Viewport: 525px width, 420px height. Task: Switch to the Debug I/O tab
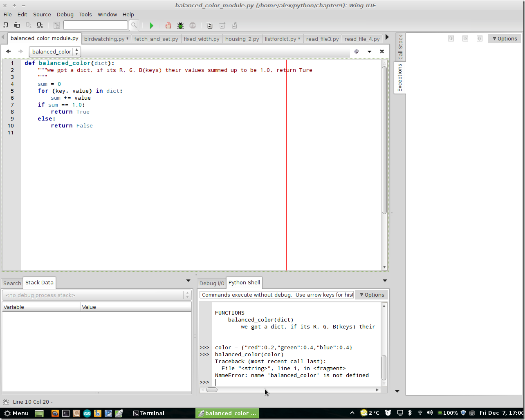[211, 283]
